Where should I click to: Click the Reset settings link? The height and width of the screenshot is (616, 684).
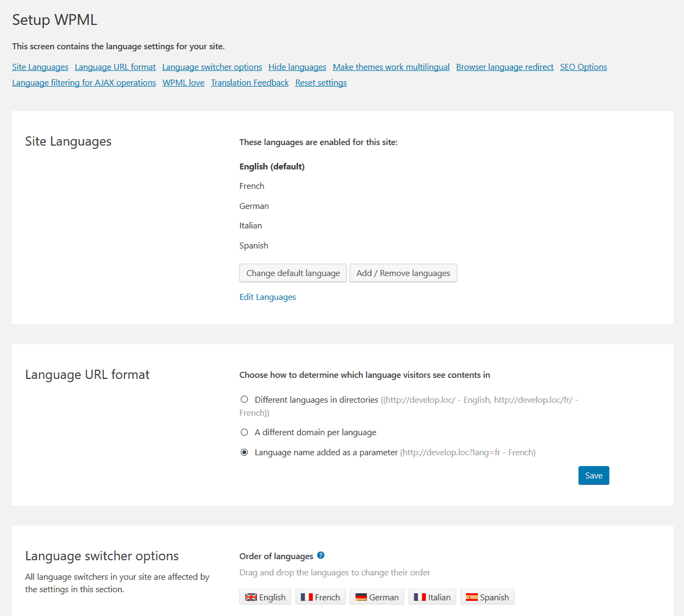tap(321, 83)
